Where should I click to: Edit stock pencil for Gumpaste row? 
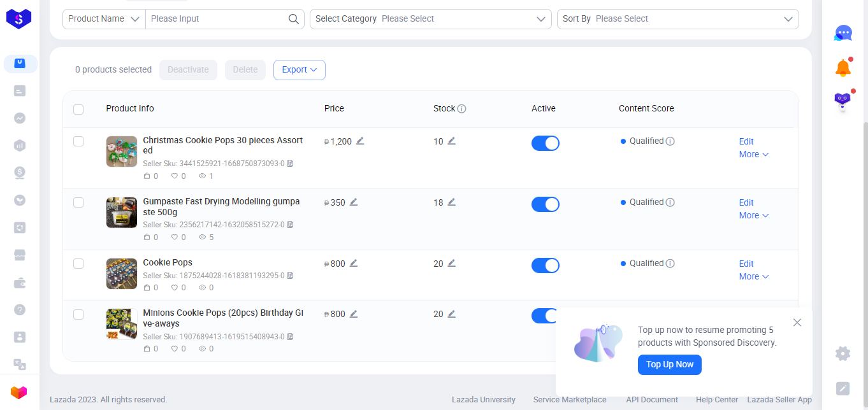pos(452,202)
